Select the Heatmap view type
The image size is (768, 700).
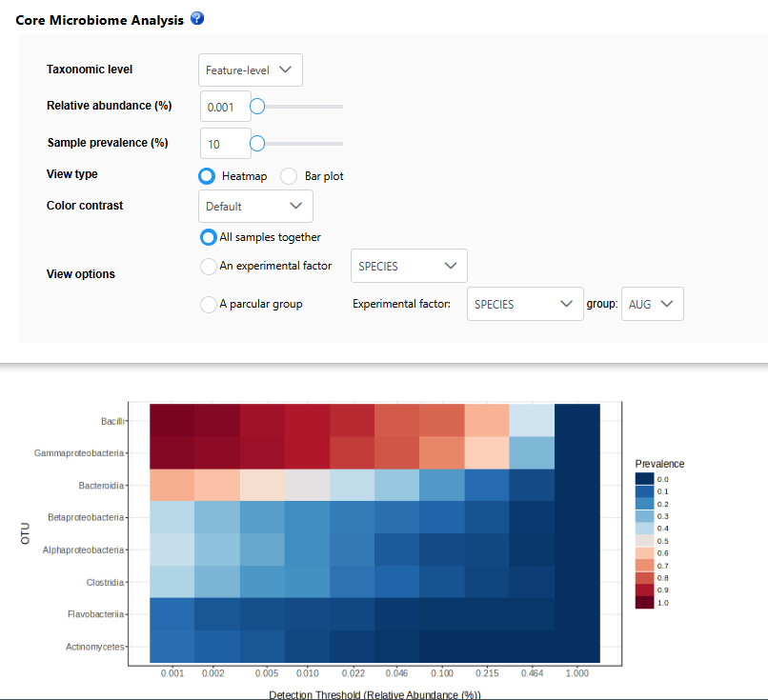pos(207,176)
